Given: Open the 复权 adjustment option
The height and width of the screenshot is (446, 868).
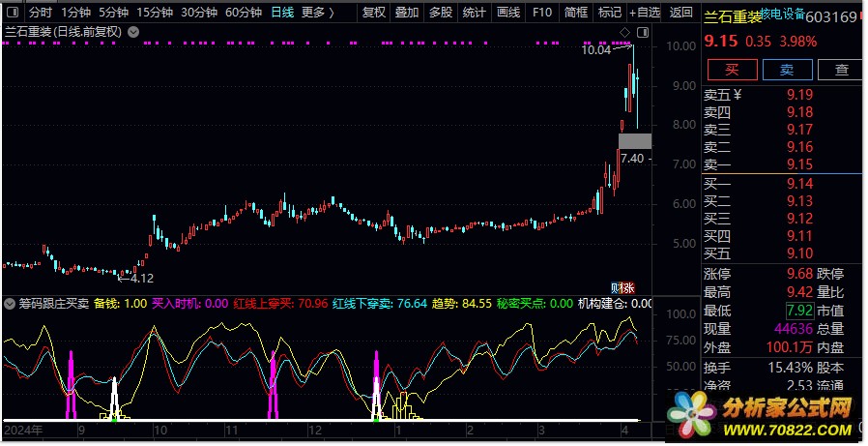Looking at the screenshot, I should pyautogui.click(x=374, y=13).
